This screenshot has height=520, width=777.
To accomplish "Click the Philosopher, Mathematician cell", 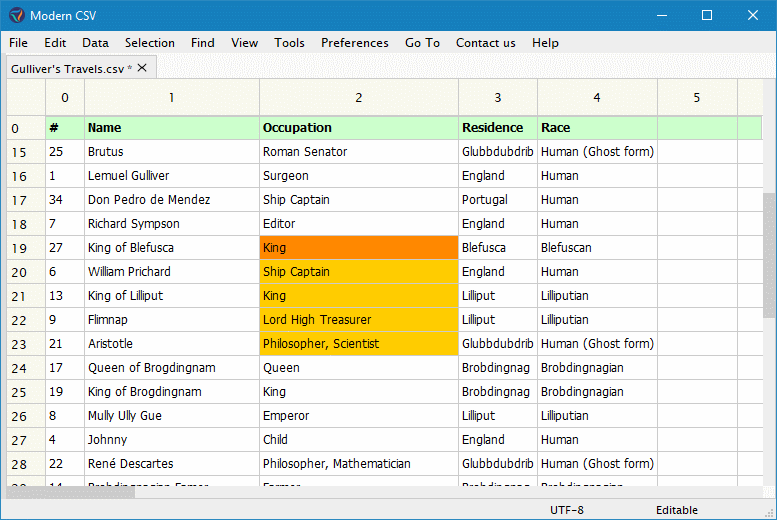I will [359, 464].
